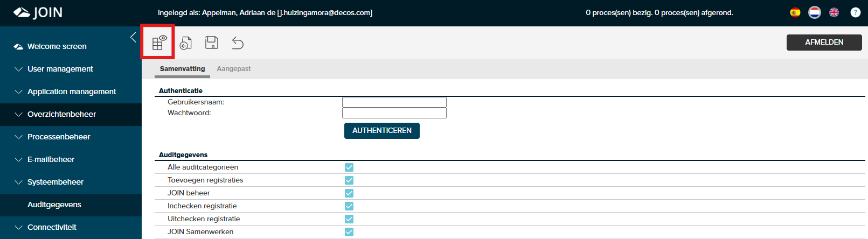Click the Welcome screen cloud icon
868x239 pixels.
click(x=18, y=46)
